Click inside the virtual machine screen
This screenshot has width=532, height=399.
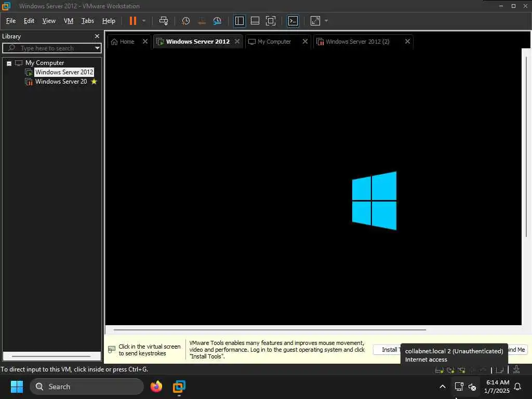(313, 187)
